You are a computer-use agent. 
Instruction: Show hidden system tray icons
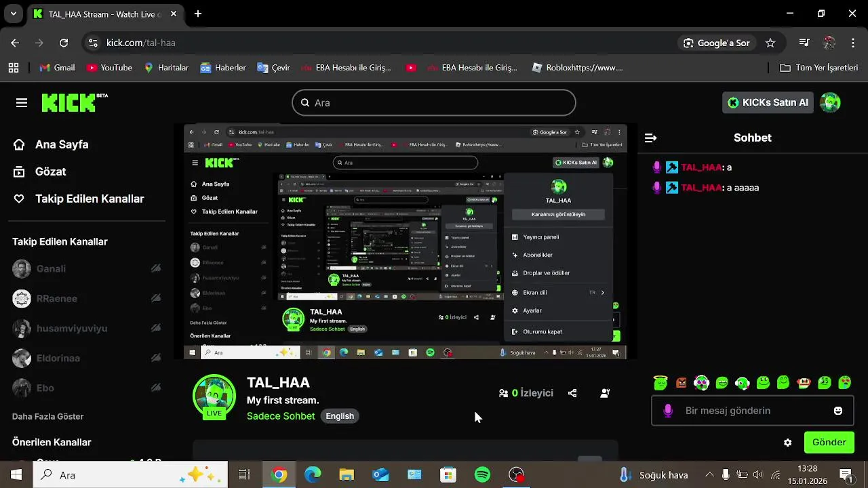coord(709,474)
